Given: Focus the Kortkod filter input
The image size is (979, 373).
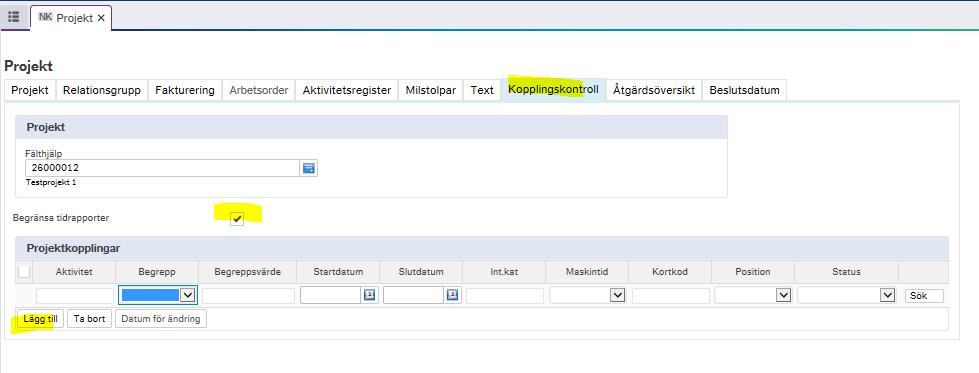Looking at the screenshot, I should tap(671, 296).
